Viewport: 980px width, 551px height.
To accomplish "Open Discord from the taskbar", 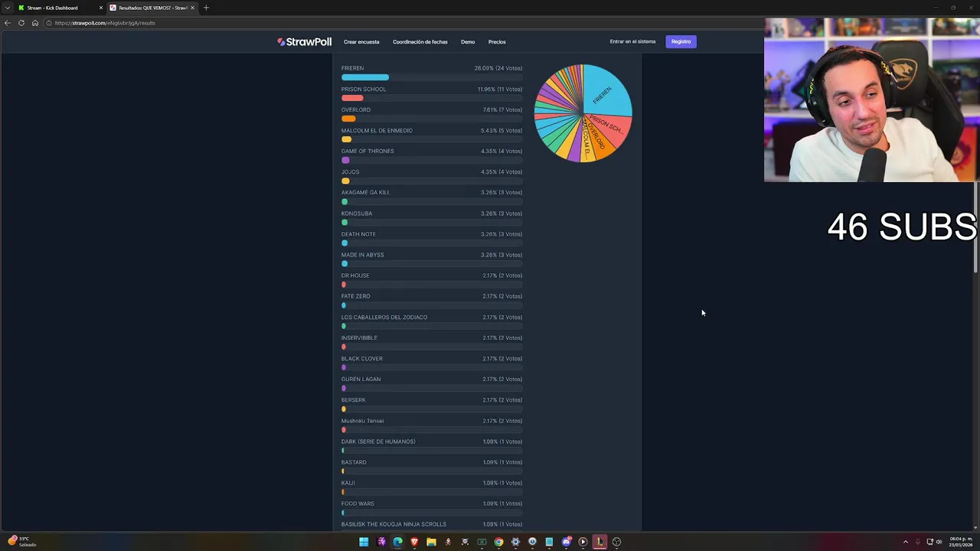I will coord(566,542).
